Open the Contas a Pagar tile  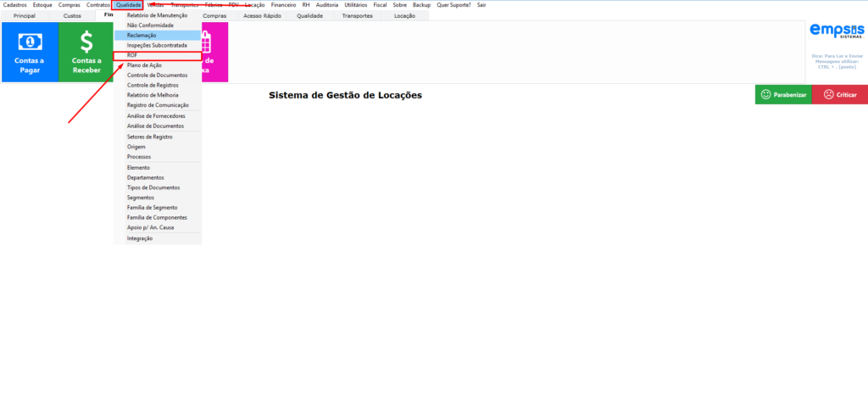point(31,52)
